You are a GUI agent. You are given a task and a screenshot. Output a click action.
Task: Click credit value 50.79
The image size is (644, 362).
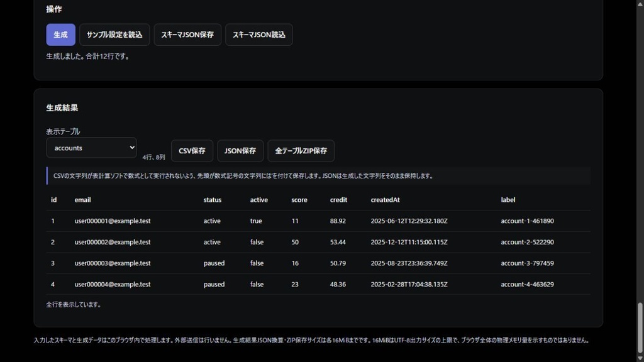(x=338, y=263)
